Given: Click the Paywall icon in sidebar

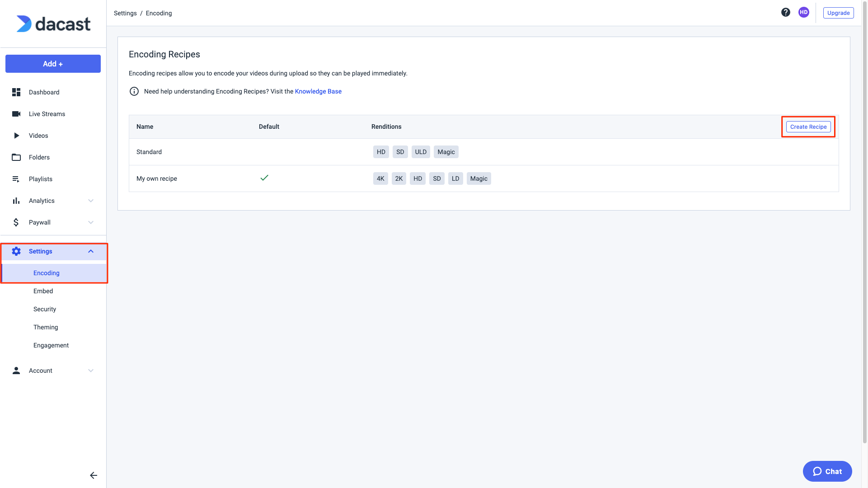Looking at the screenshot, I should click(x=15, y=222).
